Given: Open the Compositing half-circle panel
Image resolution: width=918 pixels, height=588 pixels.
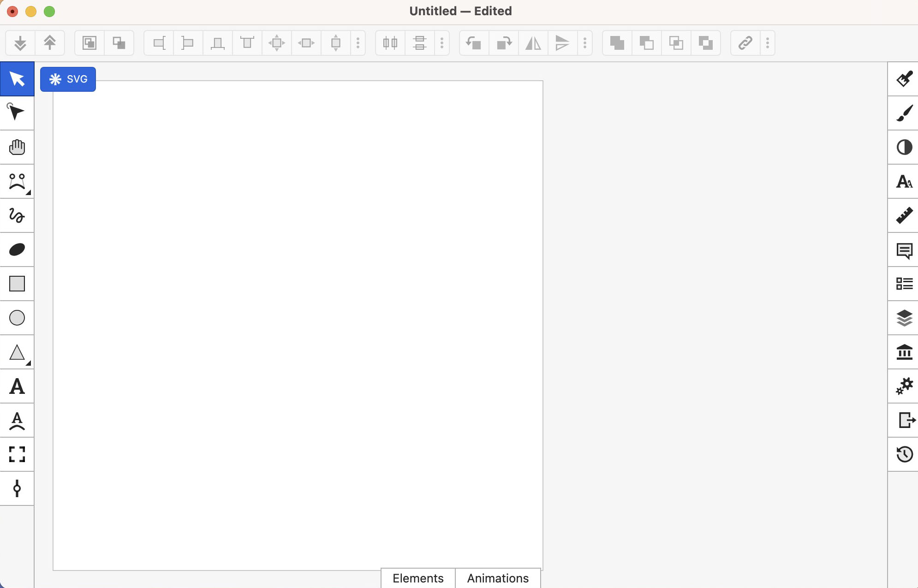Looking at the screenshot, I should point(904,147).
